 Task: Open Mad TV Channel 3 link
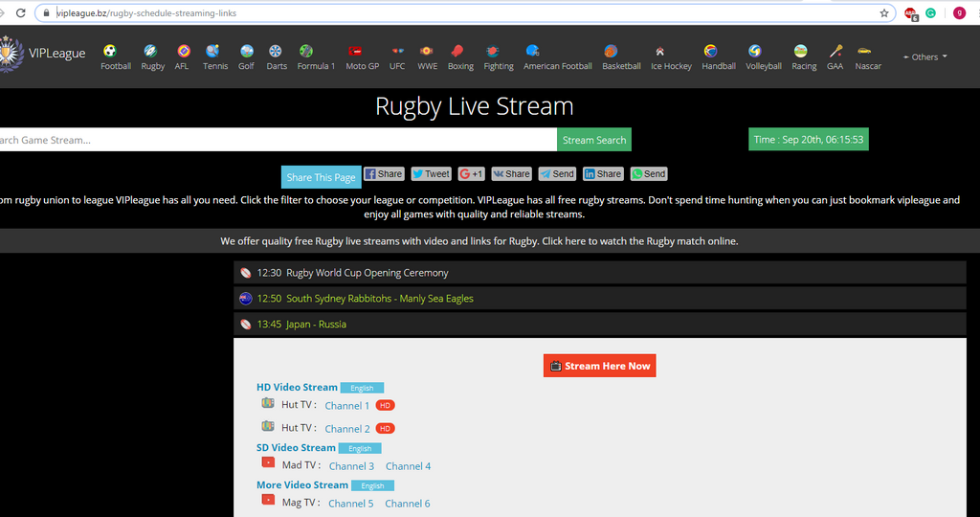351,465
